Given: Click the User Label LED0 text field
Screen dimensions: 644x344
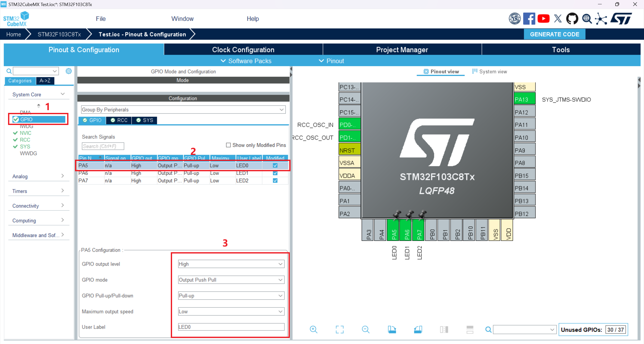Looking at the screenshot, I should pos(231,327).
